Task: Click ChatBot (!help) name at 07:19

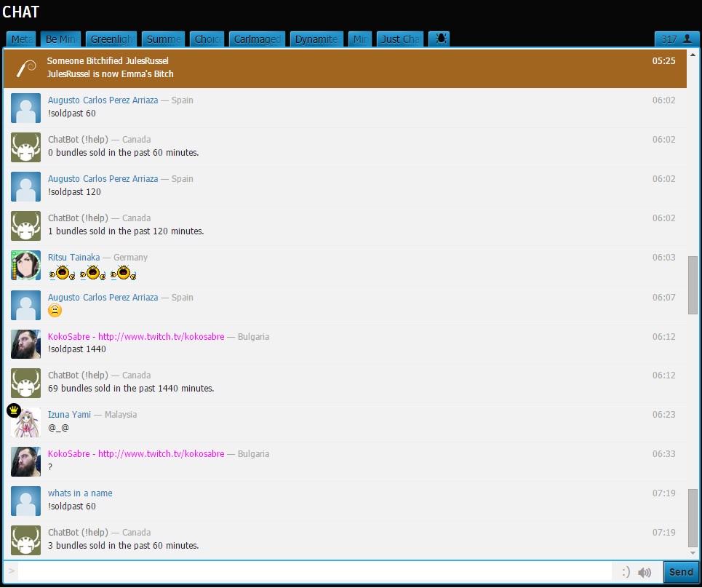Action: pos(78,533)
